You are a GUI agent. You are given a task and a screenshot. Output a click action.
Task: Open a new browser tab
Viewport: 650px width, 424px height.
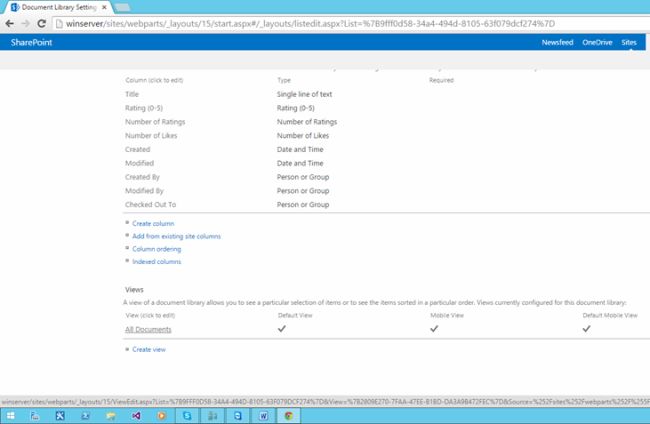point(121,7)
